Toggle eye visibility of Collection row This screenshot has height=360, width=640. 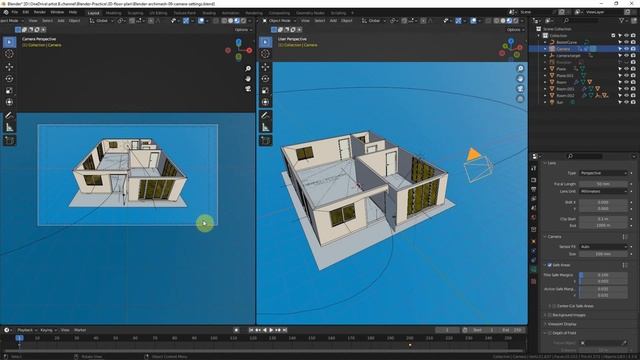click(x=627, y=36)
